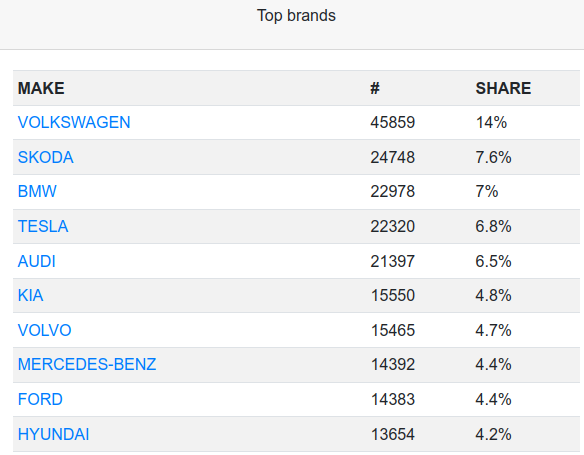Click the HYUNDAI link

pos(53,434)
